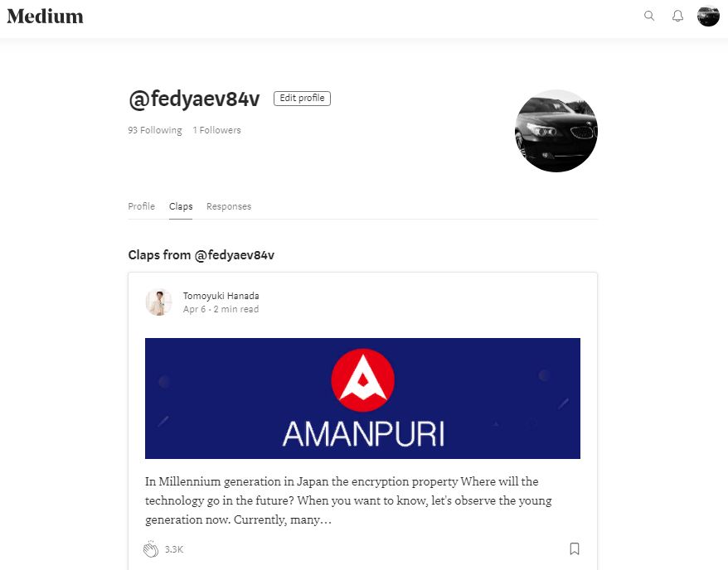The height and width of the screenshot is (570, 728).
Task: Click the Apr 6 article date
Action: tap(194, 309)
